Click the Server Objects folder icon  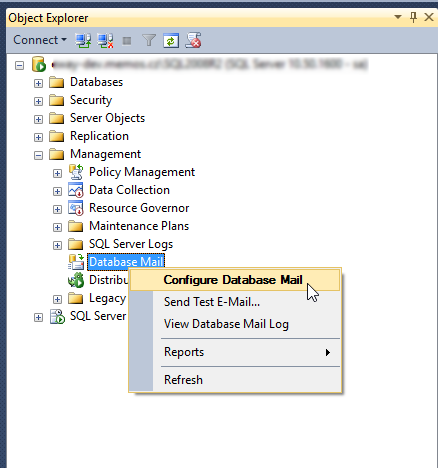coord(57,118)
